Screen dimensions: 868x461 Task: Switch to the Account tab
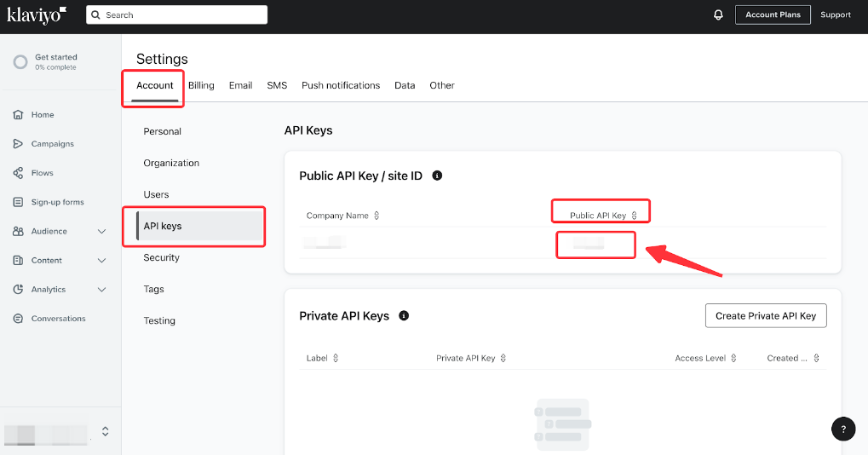click(x=155, y=85)
